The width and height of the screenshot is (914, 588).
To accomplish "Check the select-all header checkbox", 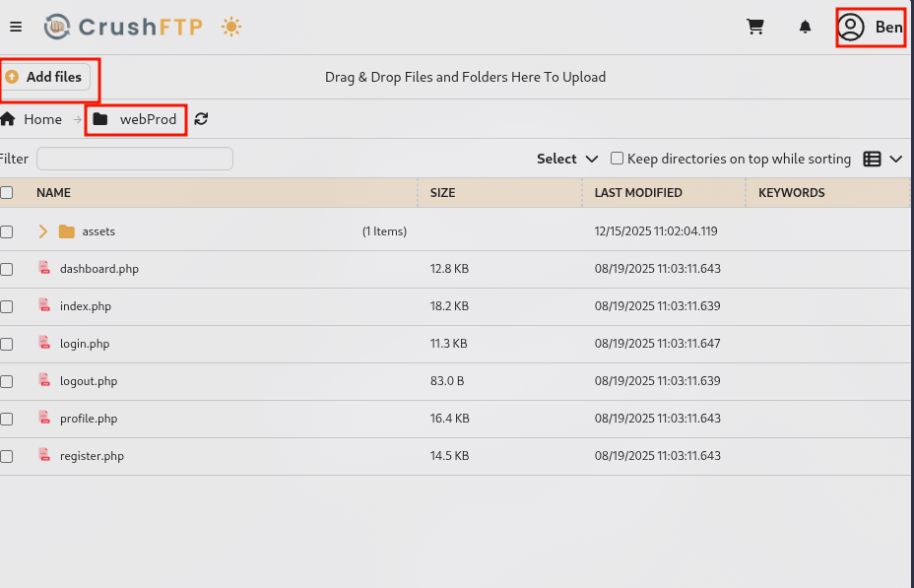I will coord(7,193).
